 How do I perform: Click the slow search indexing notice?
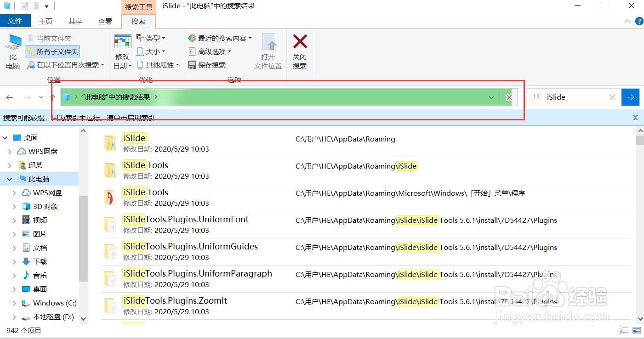coord(79,118)
